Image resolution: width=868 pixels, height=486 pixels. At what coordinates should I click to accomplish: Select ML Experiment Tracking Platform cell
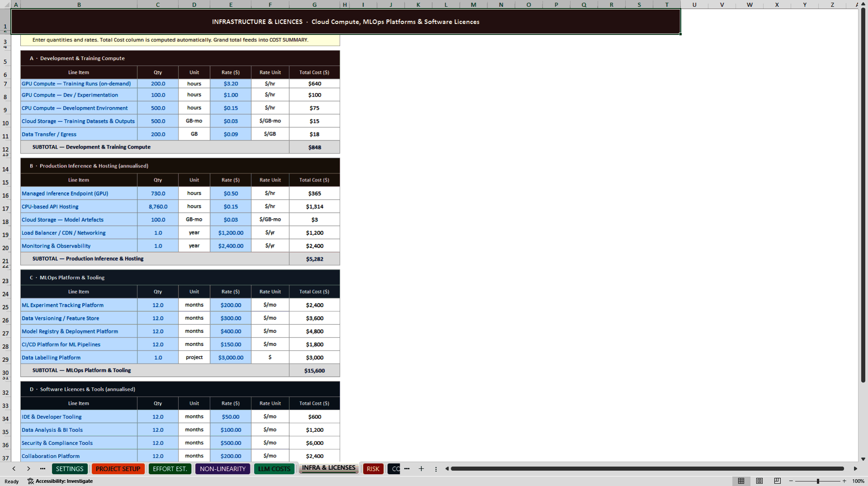(79, 305)
